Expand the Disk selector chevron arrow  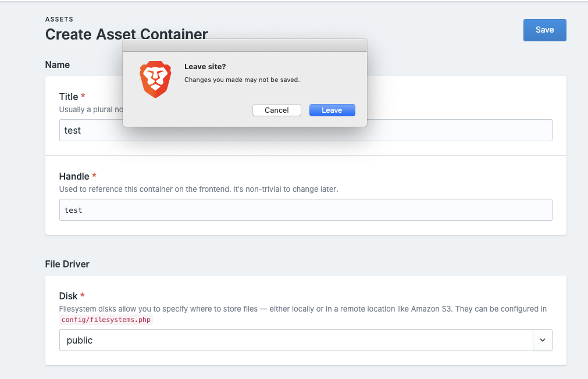click(542, 340)
